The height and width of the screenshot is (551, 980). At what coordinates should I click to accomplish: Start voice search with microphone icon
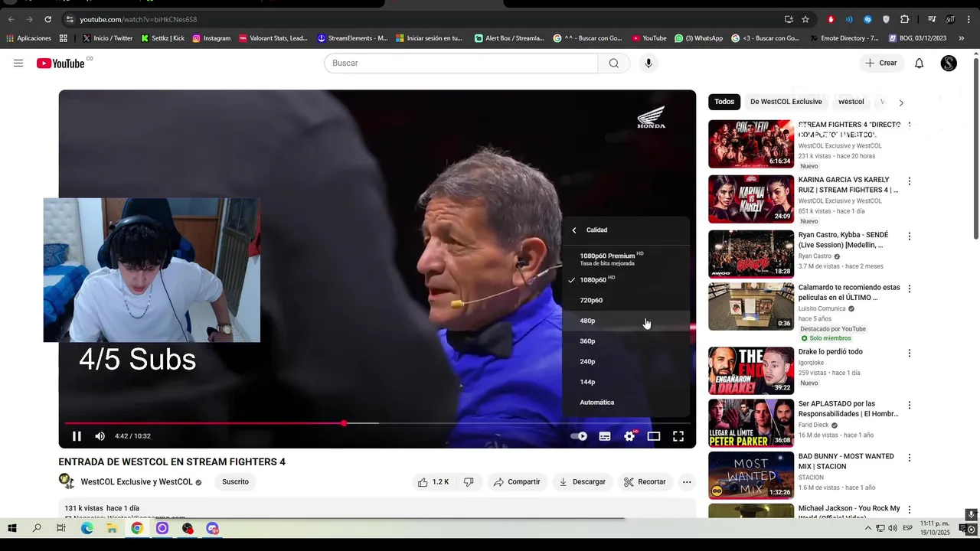pos(648,63)
